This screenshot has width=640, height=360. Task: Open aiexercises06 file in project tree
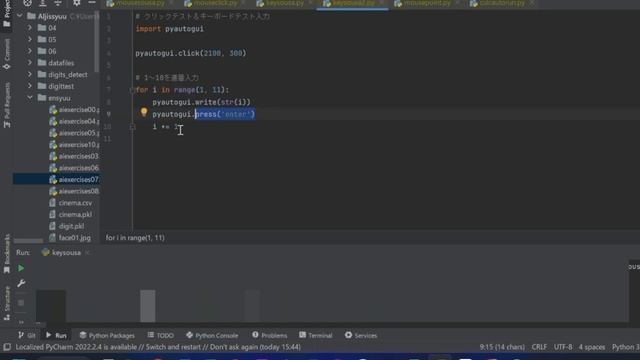[74, 168]
